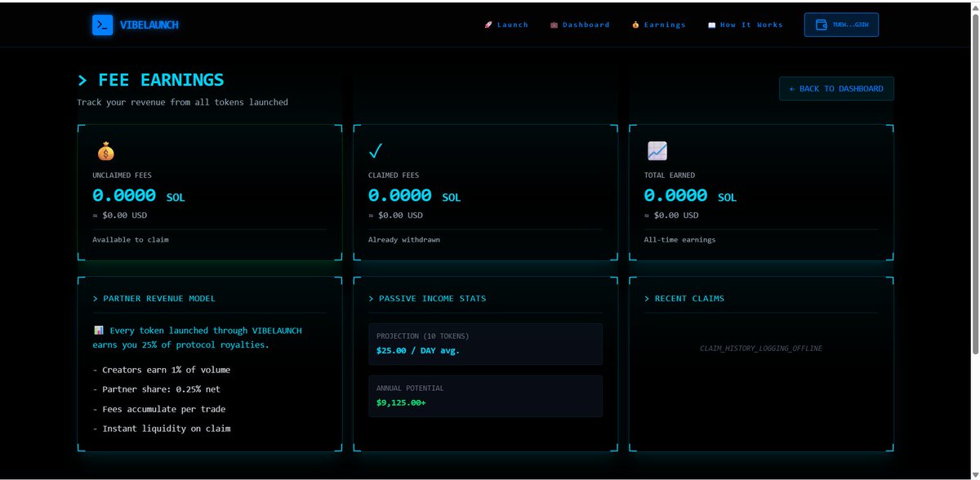Click the 'Track your revenue' subtitle
Screen dimensions: 980x480
(x=182, y=102)
